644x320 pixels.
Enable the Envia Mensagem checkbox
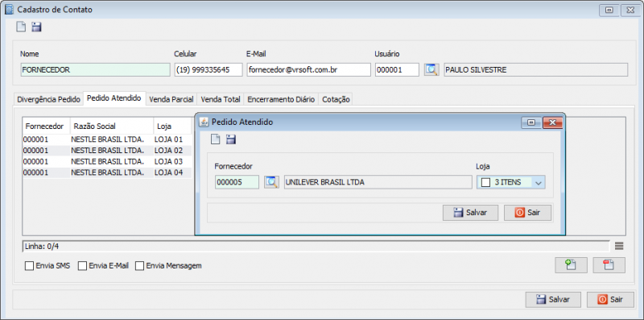[x=139, y=266]
